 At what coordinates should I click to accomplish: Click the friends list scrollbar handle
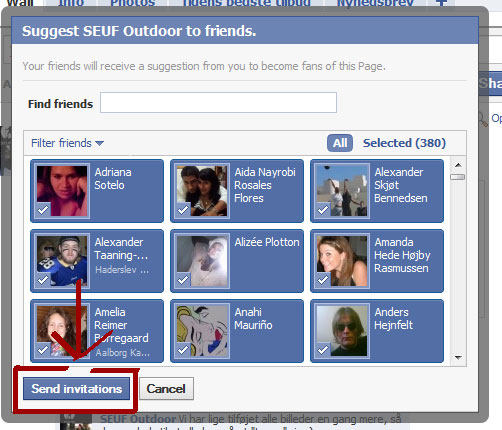[x=457, y=177]
